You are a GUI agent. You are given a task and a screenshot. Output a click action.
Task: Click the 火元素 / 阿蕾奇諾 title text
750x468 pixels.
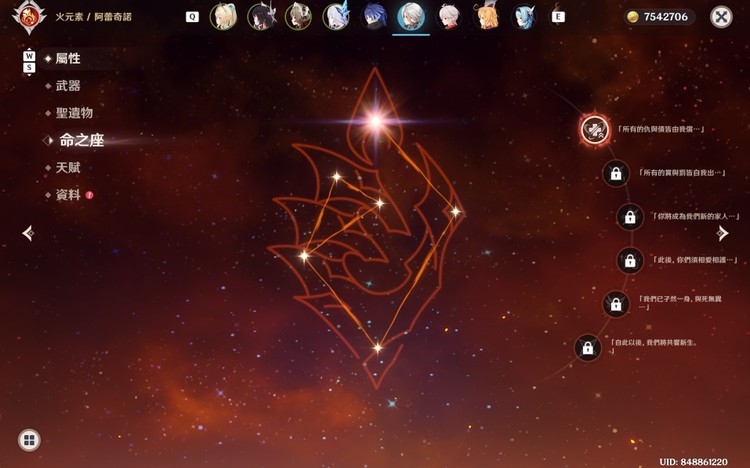point(94,17)
